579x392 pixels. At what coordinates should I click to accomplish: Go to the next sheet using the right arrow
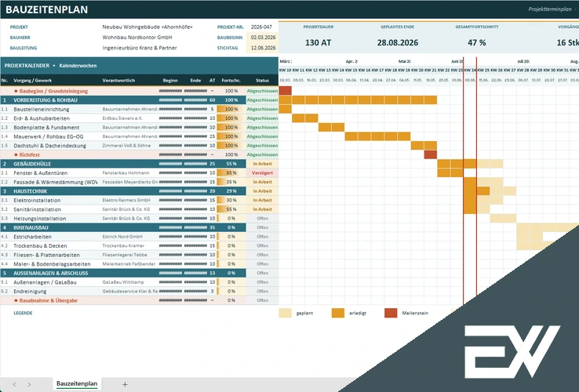click(29, 384)
